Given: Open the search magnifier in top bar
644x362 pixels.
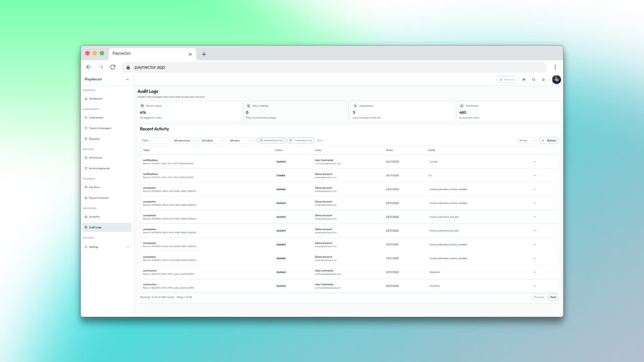Looking at the screenshot, I should click(534, 79).
